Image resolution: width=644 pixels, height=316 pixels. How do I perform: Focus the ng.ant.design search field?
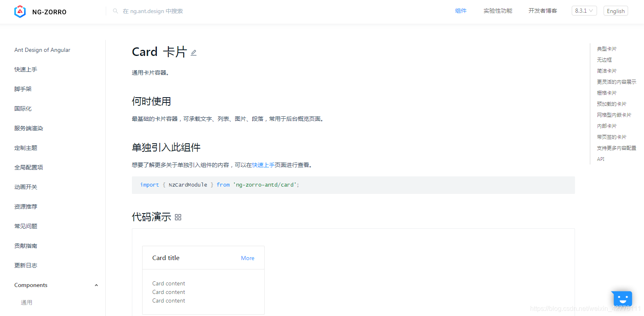point(153,11)
